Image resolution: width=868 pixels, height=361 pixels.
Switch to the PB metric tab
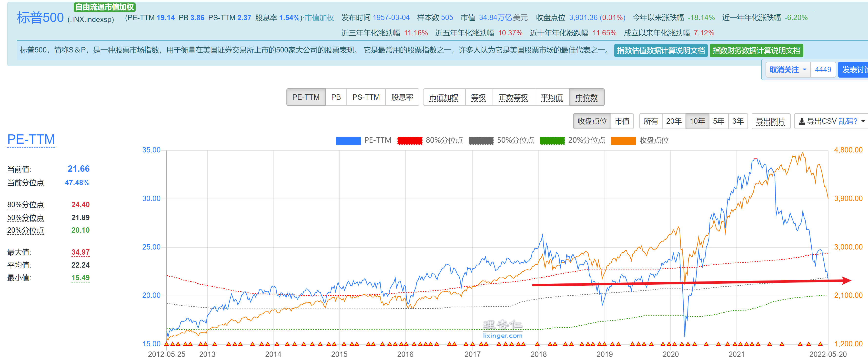coord(336,97)
